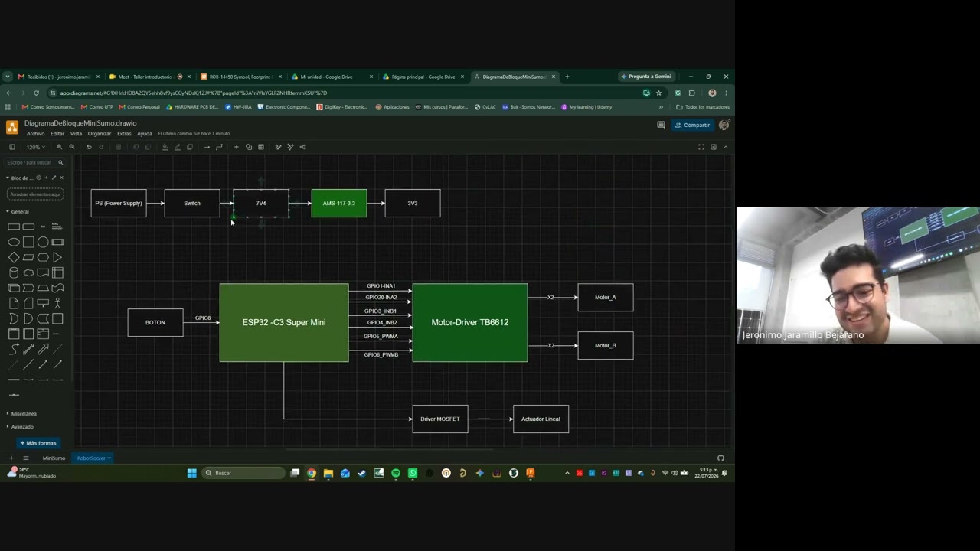The width and height of the screenshot is (980, 551).
Task: Open the Archivo menu
Action: 35,134
